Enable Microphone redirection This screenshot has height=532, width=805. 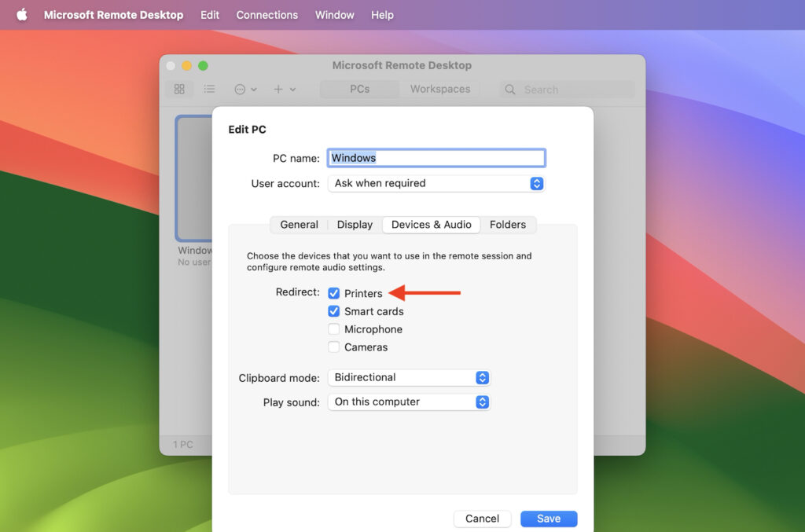[333, 328]
